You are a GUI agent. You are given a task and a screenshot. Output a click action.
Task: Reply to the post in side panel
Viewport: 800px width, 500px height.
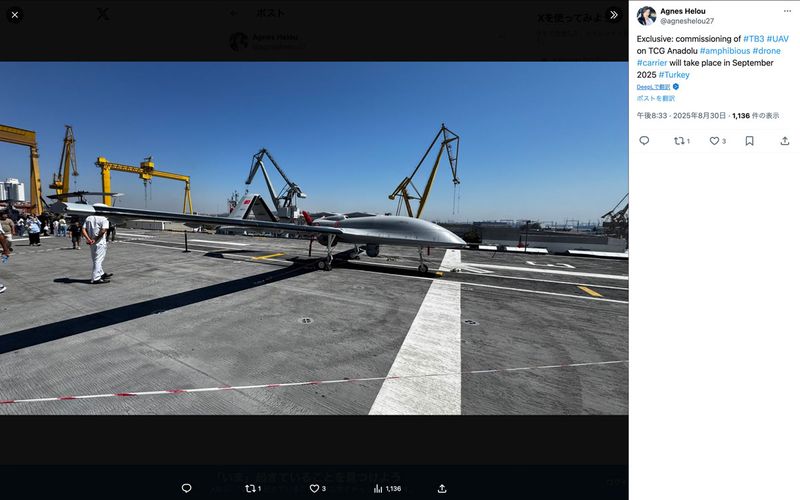point(644,141)
